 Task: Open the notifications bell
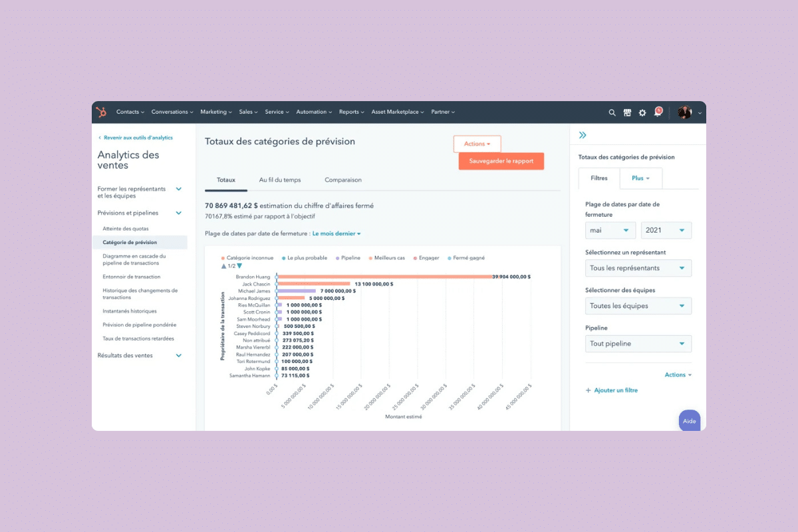(x=657, y=113)
